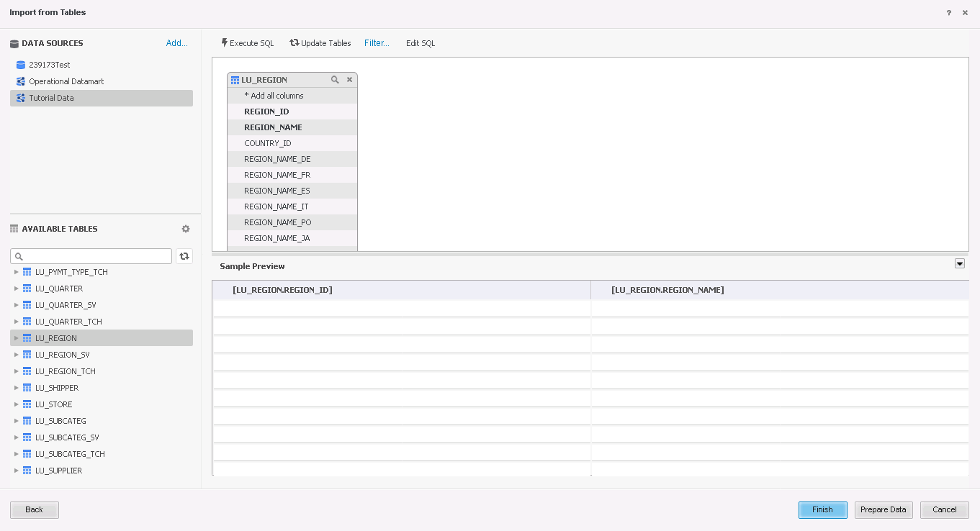Click the Data Sources database icon

point(13,43)
